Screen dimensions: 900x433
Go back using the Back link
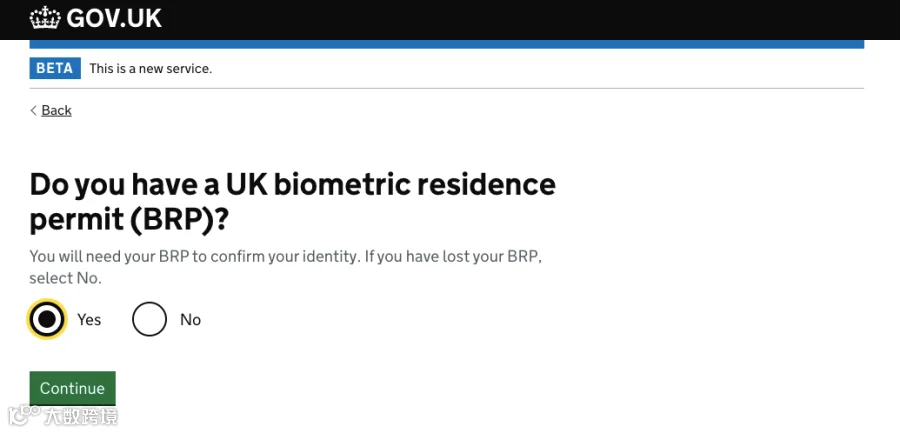(x=56, y=110)
